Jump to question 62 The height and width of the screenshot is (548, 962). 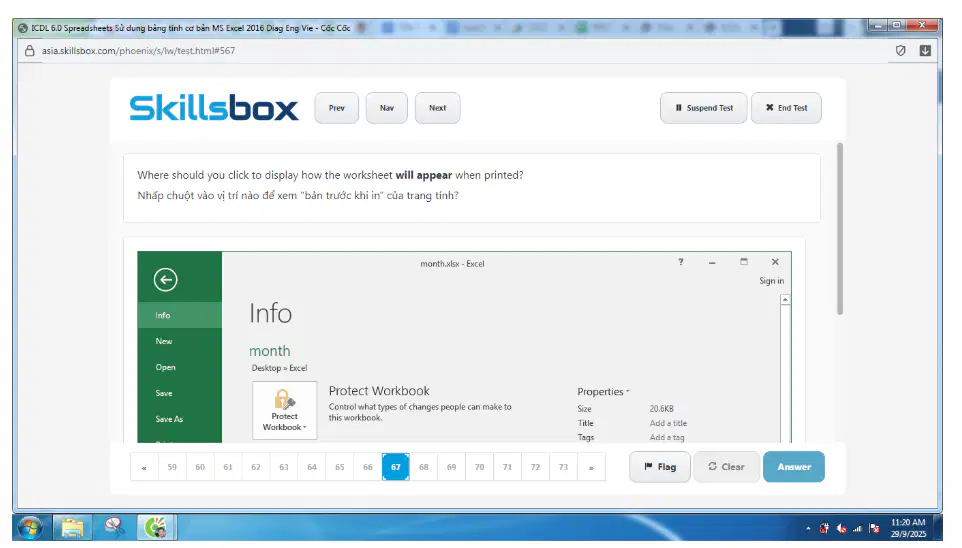point(256,467)
